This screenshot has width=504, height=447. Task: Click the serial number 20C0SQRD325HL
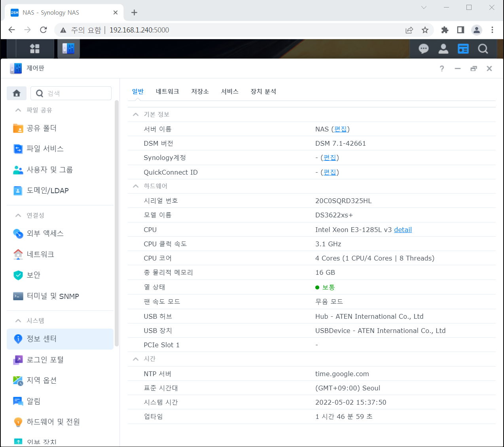pos(343,201)
